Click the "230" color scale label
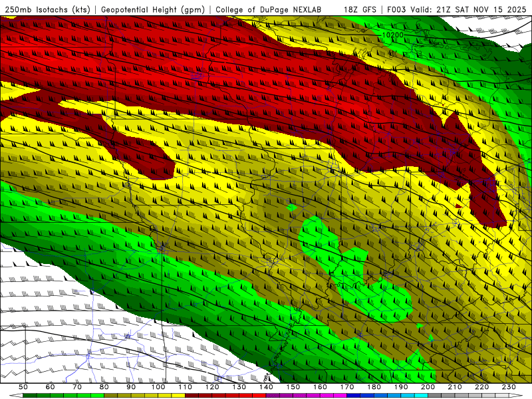The width and height of the screenshot is (532, 399). click(509, 387)
